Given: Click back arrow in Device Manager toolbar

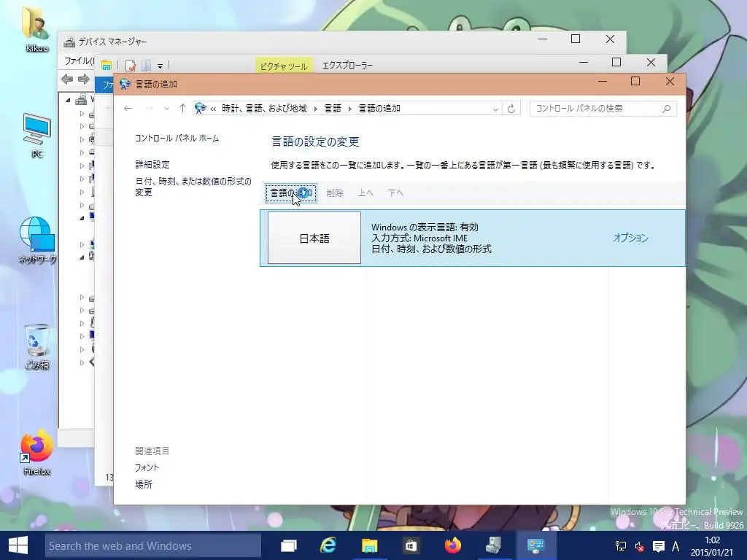Looking at the screenshot, I should tap(67, 79).
